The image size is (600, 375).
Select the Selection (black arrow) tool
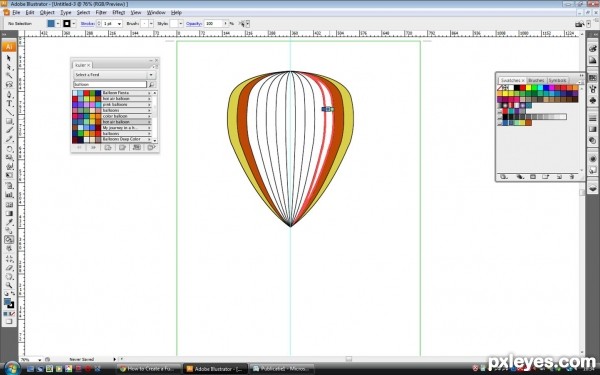(9, 58)
